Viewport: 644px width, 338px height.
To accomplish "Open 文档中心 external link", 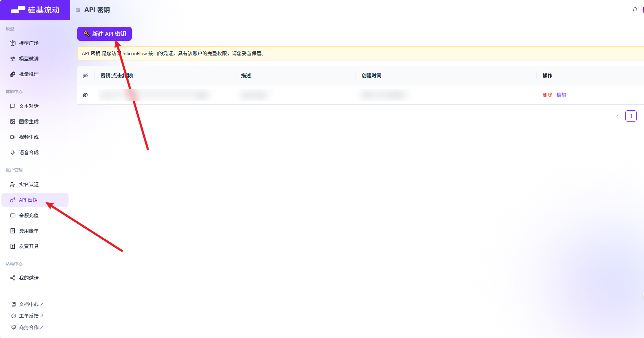I will (29, 304).
